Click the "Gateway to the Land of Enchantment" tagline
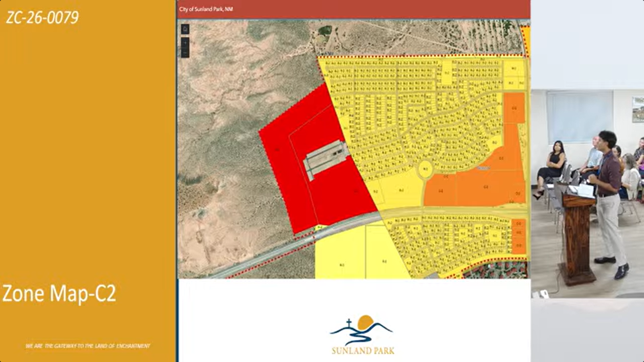Viewport: 644px width, 362px height. [x=87, y=346]
